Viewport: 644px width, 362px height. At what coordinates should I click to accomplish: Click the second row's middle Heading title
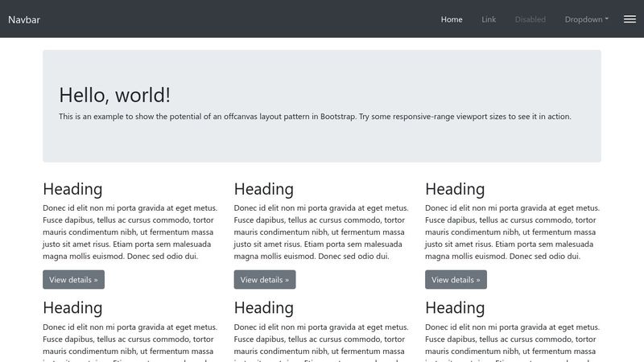pos(264,308)
